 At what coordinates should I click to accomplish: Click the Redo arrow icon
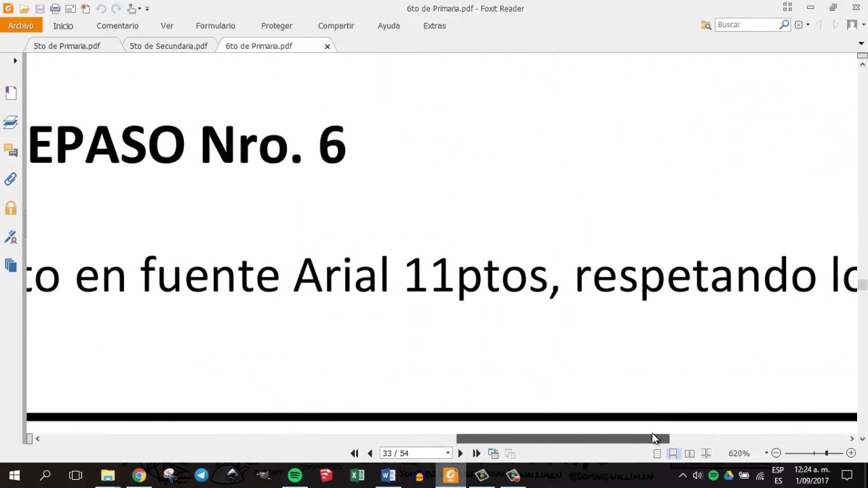pyautogui.click(x=116, y=9)
